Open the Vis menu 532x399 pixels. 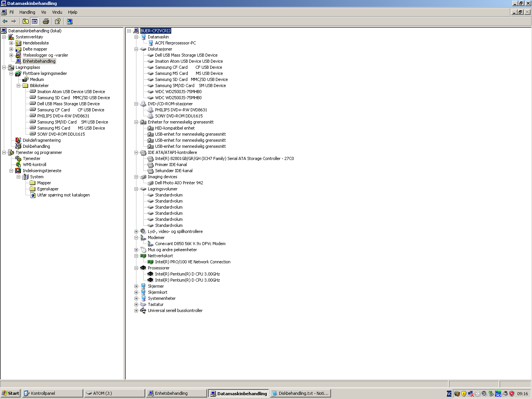pyautogui.click(x=43, y=12)
